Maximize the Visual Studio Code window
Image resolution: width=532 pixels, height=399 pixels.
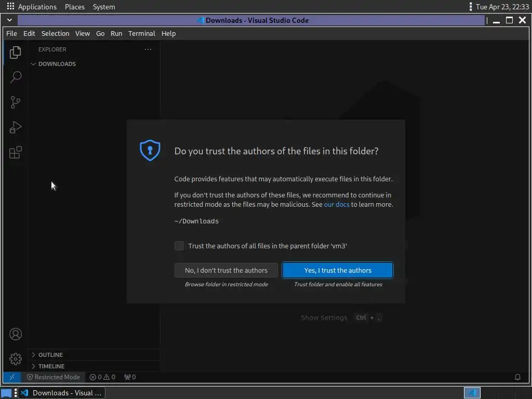(x=509, y=20)
